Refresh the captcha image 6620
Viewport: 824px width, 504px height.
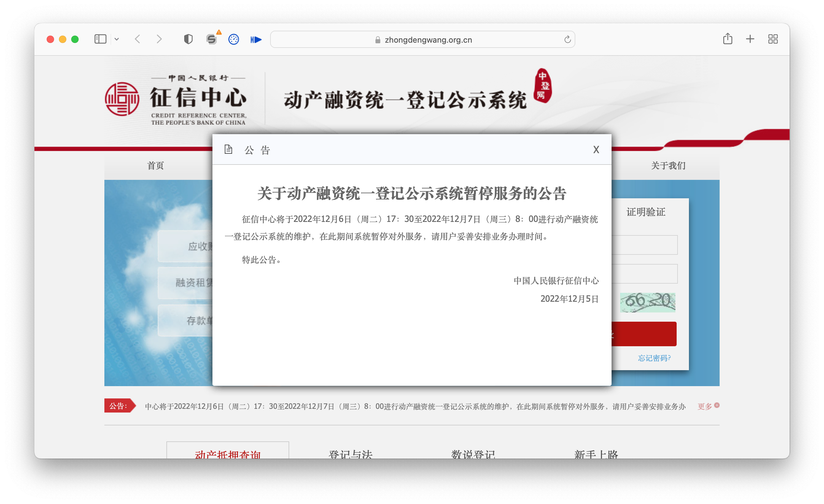pyautogui.click(x=647, y=302)
